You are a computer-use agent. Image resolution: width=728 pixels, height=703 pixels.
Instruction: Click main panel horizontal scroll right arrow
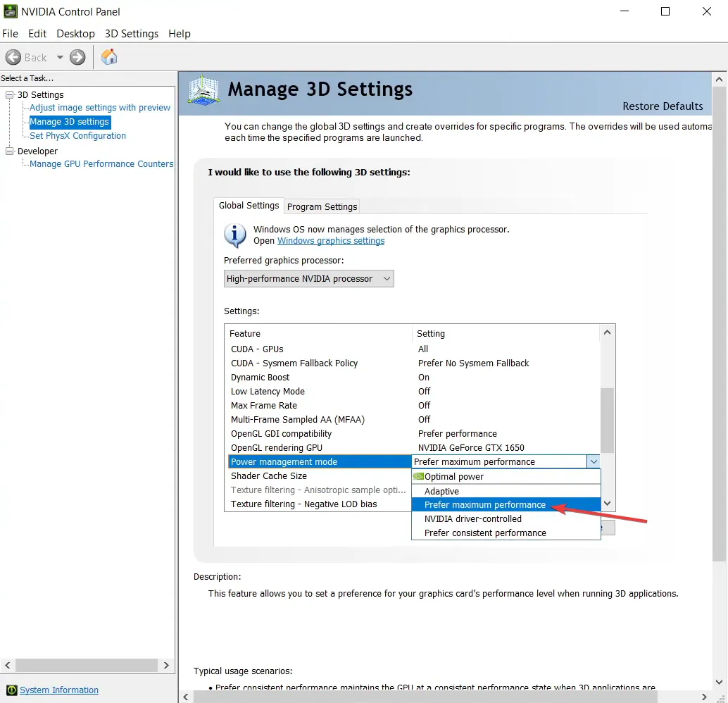(704, 697)
